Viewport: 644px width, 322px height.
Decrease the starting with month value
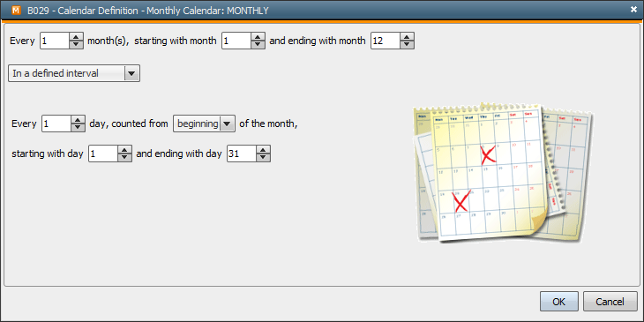tap(258, 45)
